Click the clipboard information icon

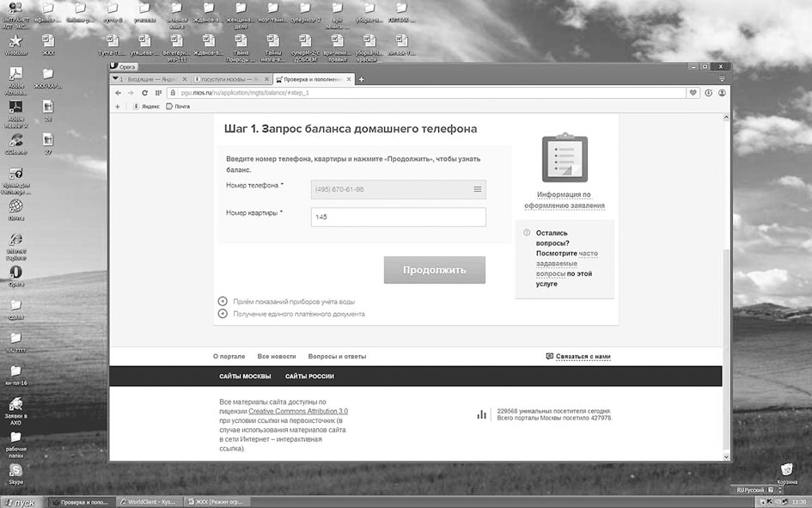[x=564, y=160]
